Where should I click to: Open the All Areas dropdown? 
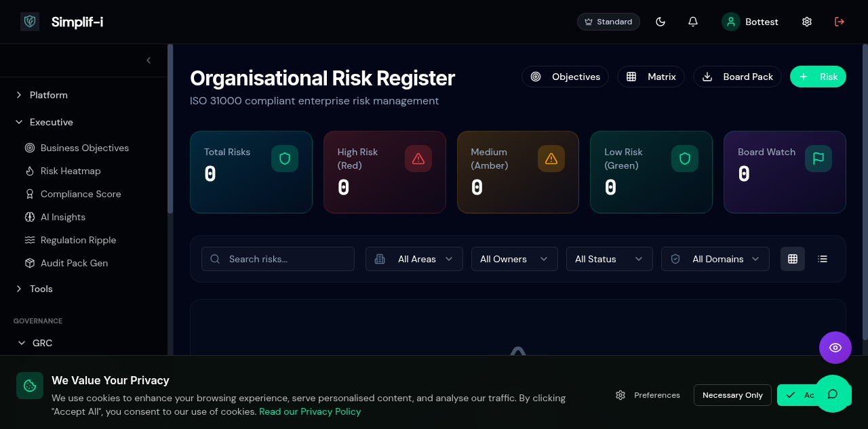point(414,259)
